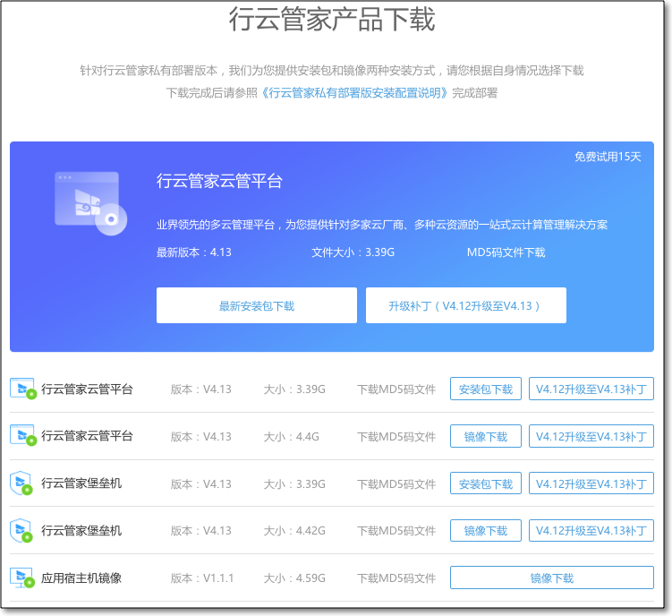Click 镜像下载 for 堡垒机 4.42G row

click(486, 531)
